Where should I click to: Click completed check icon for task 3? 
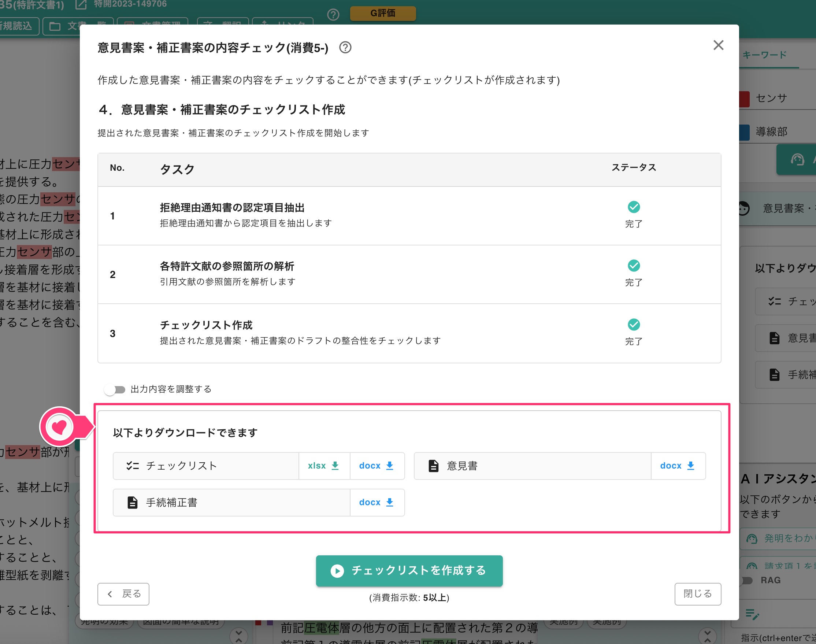click(634, 325)
